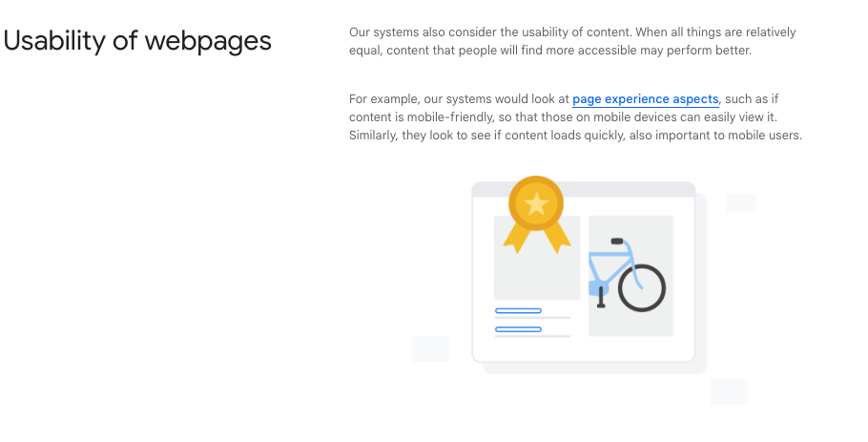This screenshot has height=442, width=868.
Task: Click the right tail of the gold ribbon
Action: click(557, 236)
